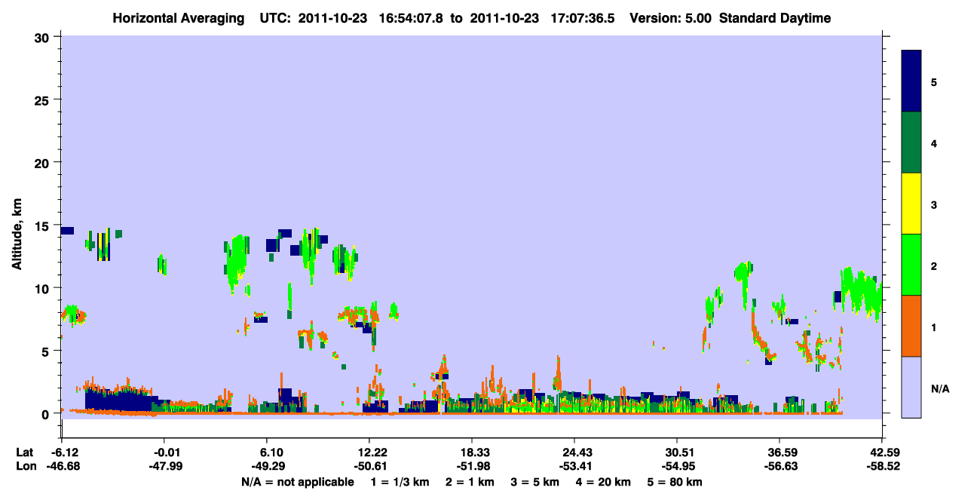
Task: Click the colorbar label '1'
Action: click(934, 327)
